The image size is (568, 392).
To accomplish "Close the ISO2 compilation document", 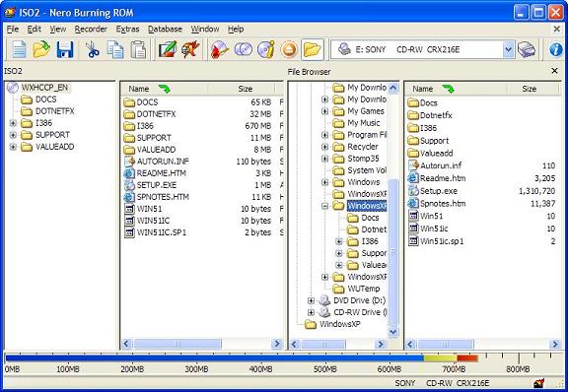I will pyautogui.click(x=557, y=29).
